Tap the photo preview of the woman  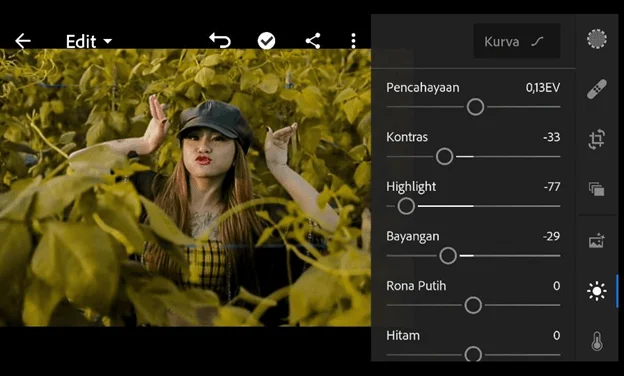click(185, 187)
